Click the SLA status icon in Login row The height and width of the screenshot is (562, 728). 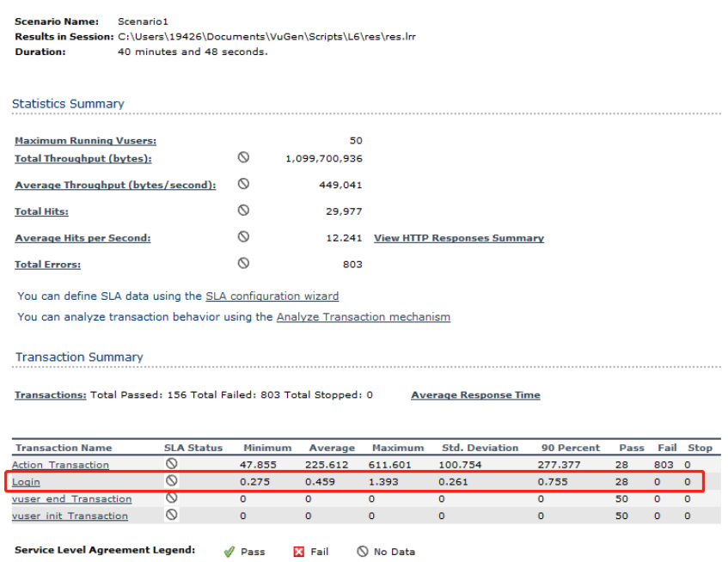tap(172, 481)
